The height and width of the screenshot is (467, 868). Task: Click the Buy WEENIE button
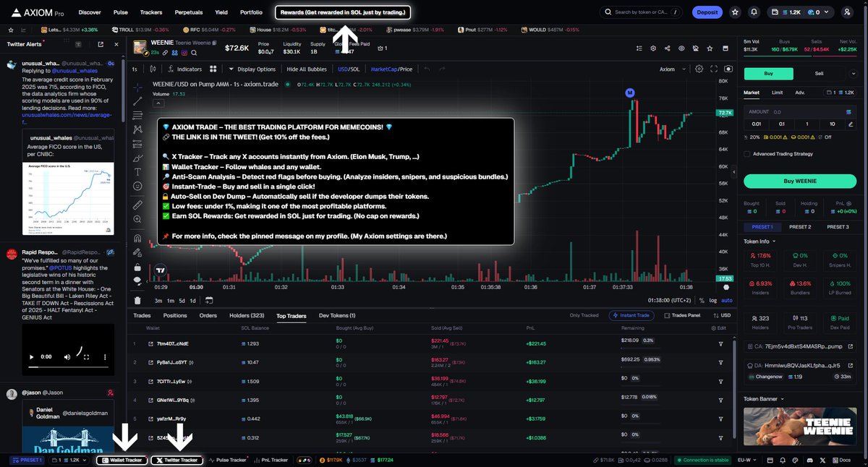coord(799,181)
